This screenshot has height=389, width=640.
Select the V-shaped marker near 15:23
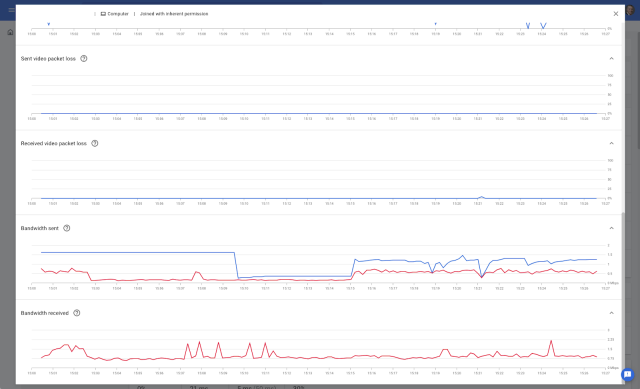click(x=528, y=26)
